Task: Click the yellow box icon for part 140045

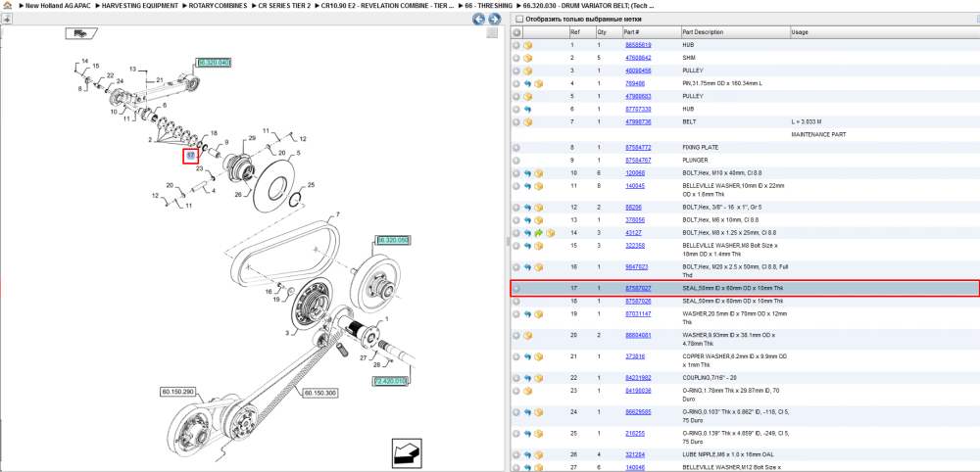Action: 539,186
